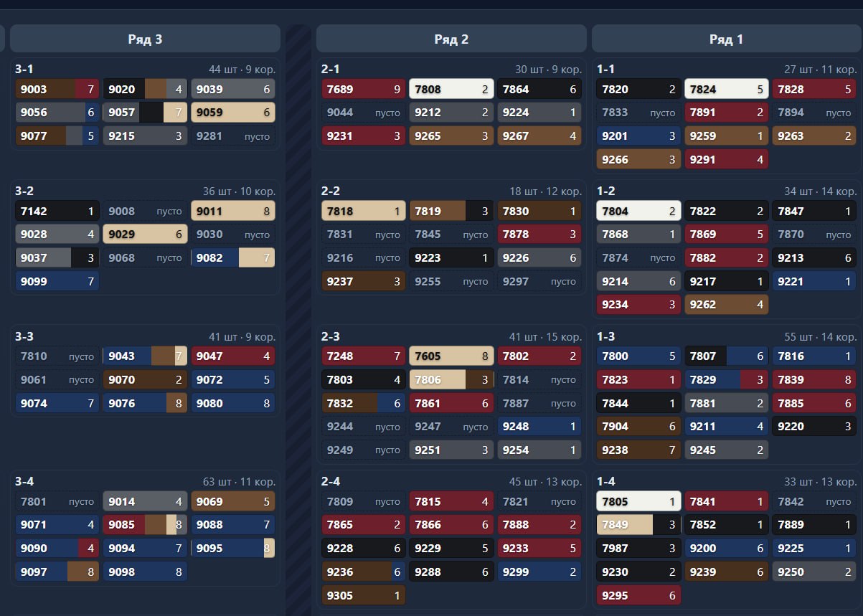This screenshot has height=616, width=863.
Task: Select box 7832 with 6 items
Action: (364, 403)
